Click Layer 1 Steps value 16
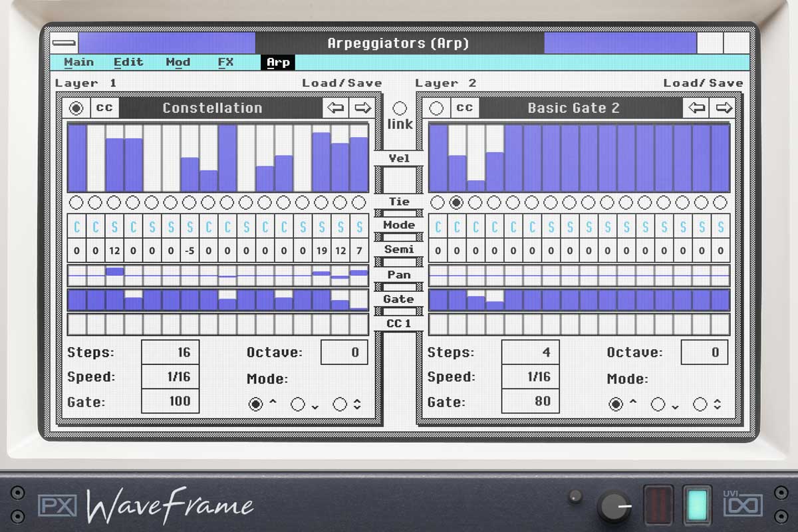 (170, 352)
